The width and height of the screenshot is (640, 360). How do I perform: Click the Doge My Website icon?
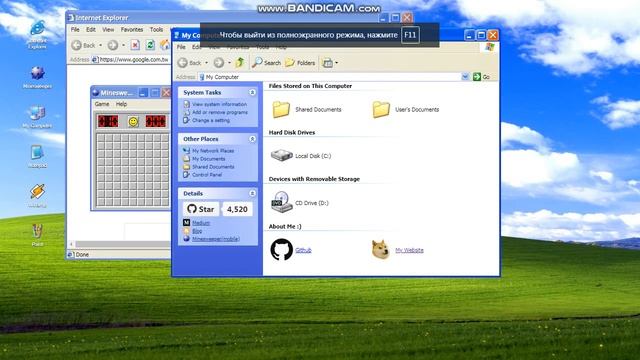pos(381,249)
